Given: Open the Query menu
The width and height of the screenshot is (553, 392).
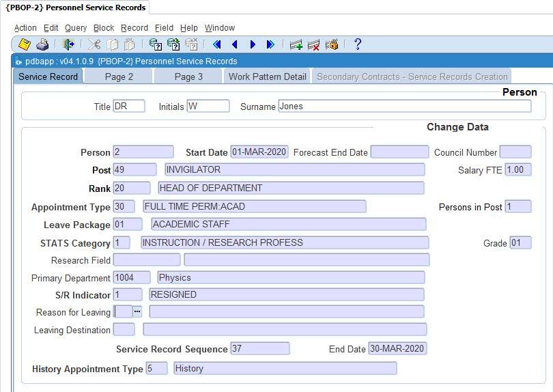Looking at the screenshot, I should (76, 28).
